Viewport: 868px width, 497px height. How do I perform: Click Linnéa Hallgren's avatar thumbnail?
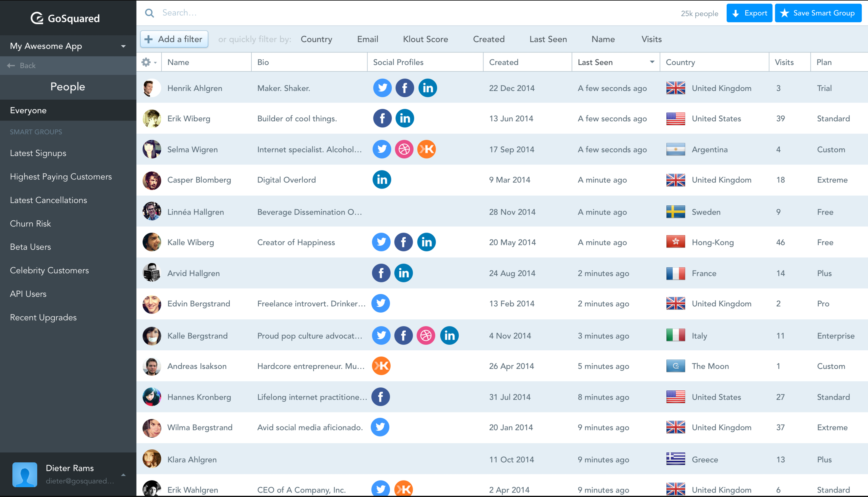click(x=152, y=211)
